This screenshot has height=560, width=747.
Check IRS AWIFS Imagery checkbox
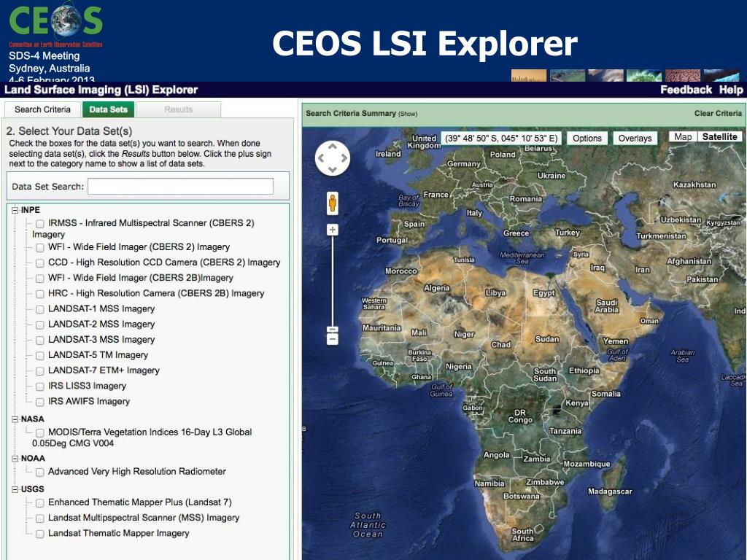pyautogui.click(x=40, y=402)
